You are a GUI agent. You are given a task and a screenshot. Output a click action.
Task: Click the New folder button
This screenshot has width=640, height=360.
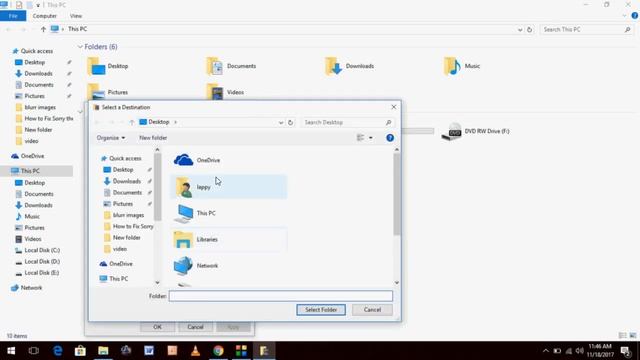(x=153, y=138)
